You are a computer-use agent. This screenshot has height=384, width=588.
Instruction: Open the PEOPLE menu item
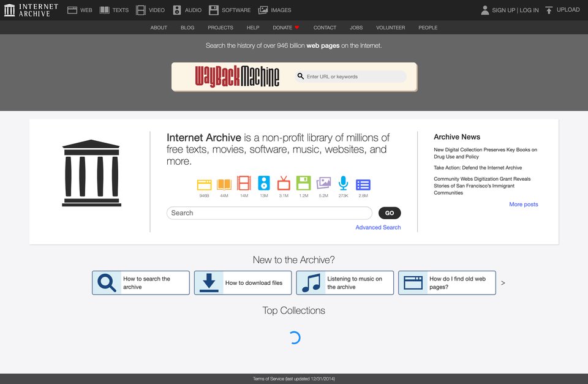tap(428, 28)
